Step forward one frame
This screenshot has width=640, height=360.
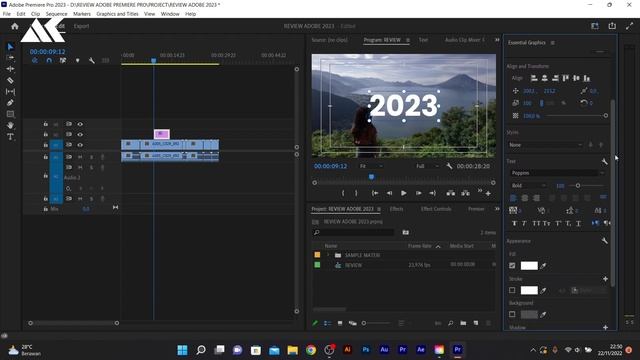click(418, 193)
